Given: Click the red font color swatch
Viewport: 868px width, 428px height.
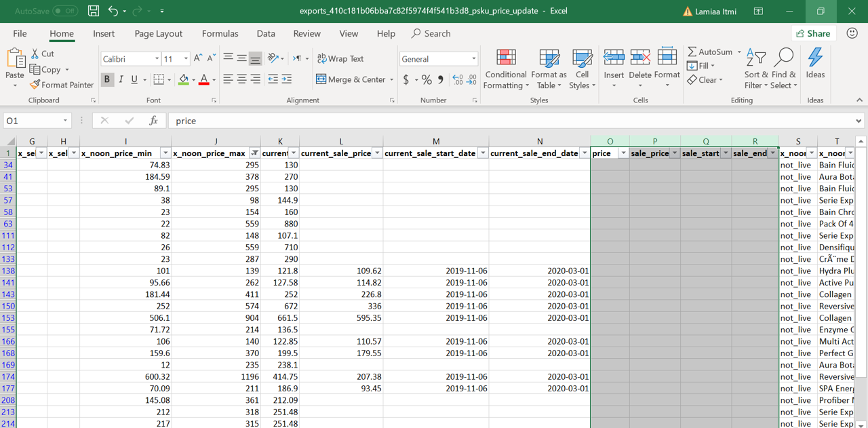Looking at the screenshot, I should (203, 79).
